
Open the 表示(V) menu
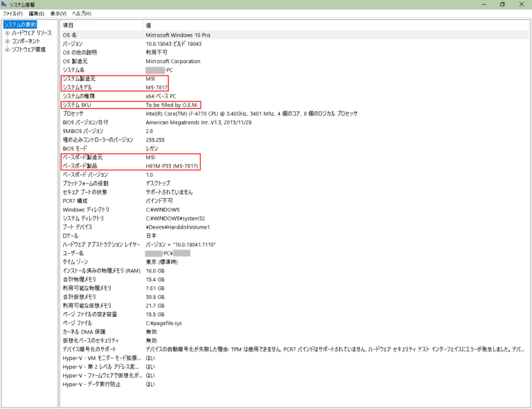tap(58, 14)
